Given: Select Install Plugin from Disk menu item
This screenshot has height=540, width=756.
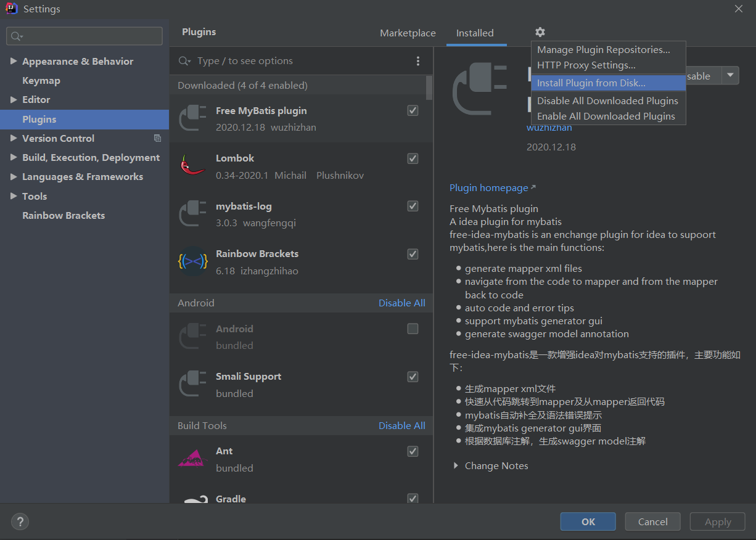Looking at the screenshot, I should [591, 83].
